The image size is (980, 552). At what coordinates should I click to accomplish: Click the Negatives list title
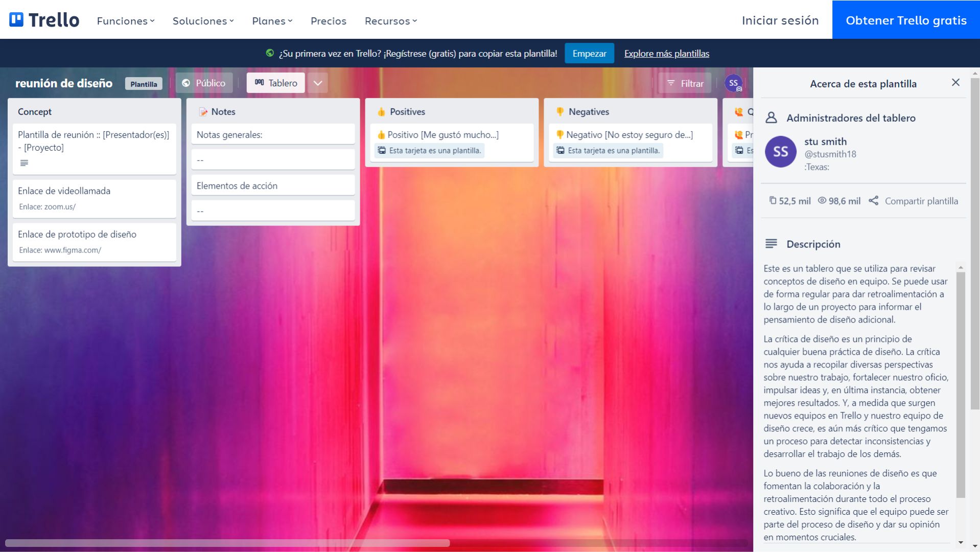(x=589, y=111)
